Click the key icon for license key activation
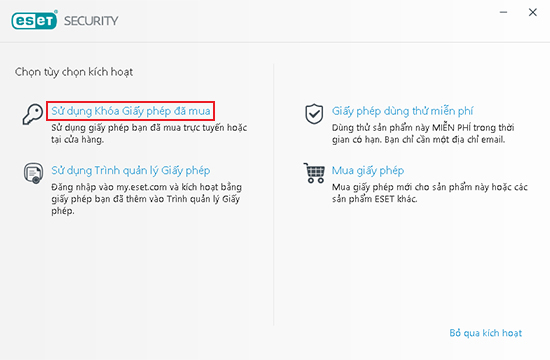The width and height of the screenshot is (550, 360). pyautogui.click(x=33, y=114)
